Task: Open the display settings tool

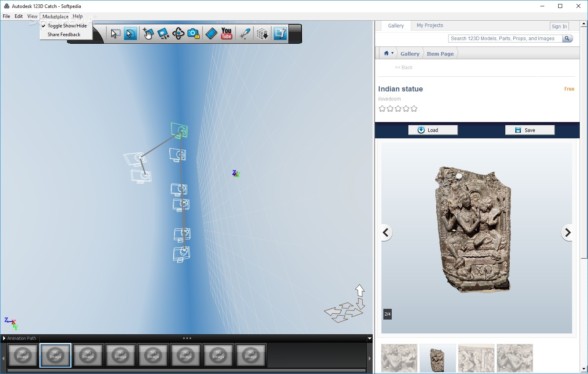Action: coord(280,34)
